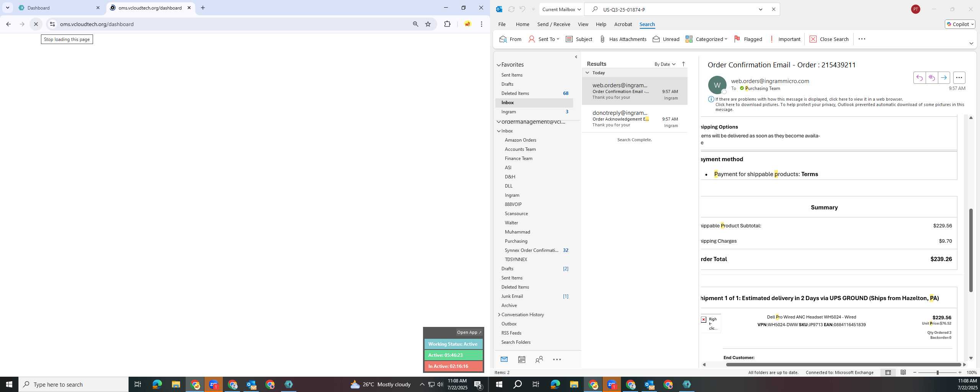Filter search by Subject
This screenshot has height=392, width=980.
[x=579, y=39]
